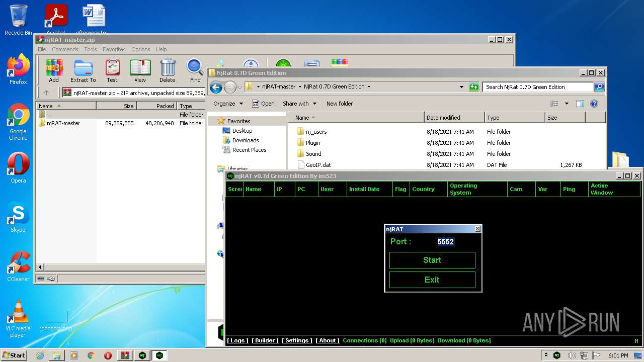This screenshot has height=362, width=644.
Task: Go up one folder in WinRAR
Action: [x=46, y=93]
